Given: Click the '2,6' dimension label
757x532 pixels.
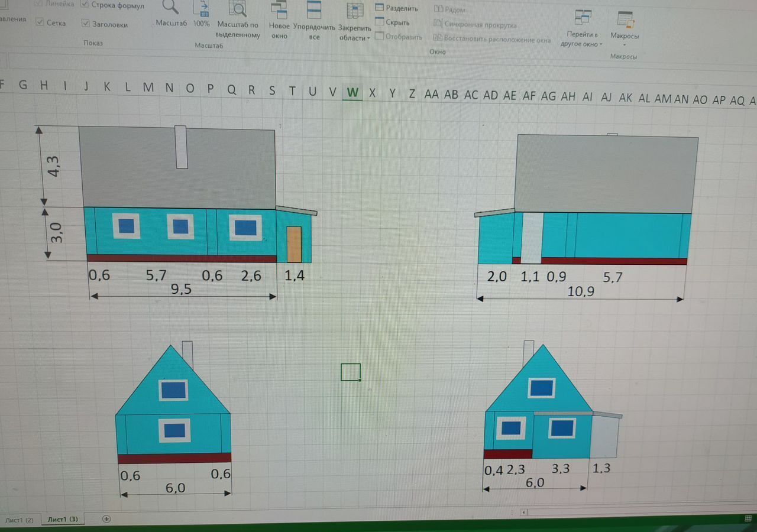Looking at the screenshot, I should [251, 275].
